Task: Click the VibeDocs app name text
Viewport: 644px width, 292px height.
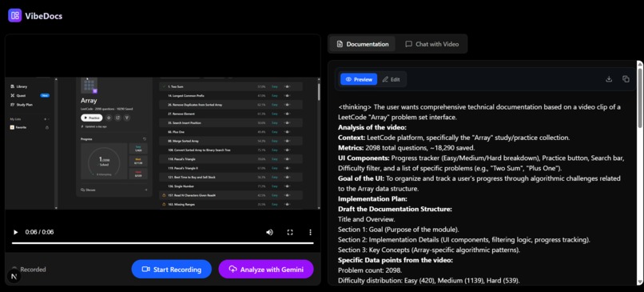Action: [43, 16]
